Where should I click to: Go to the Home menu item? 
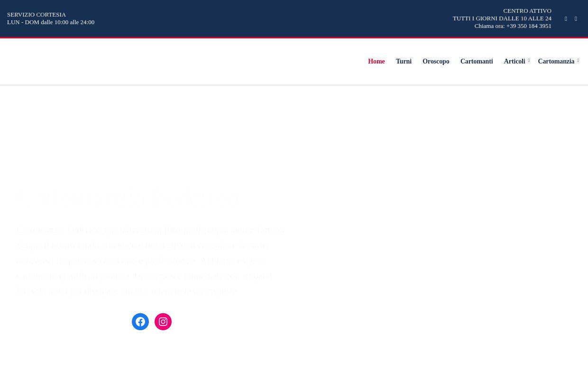pyautogui.click(x=376, y=62)
